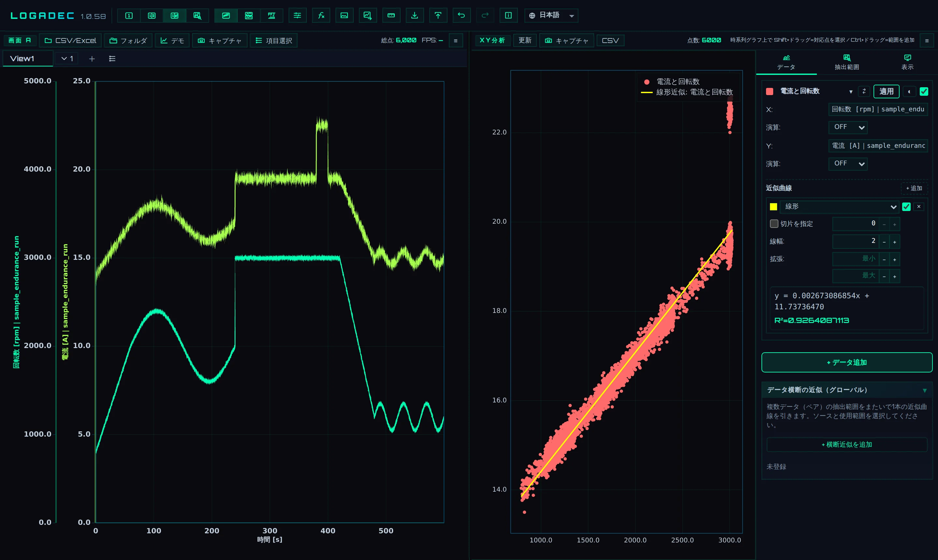Enable the 切片を指定 checkbox
The image size is (938, 560).
(x=774, y=224)
